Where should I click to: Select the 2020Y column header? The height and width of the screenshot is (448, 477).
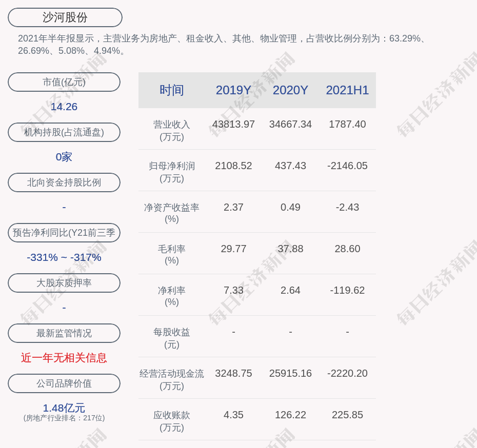coord(290,90)
